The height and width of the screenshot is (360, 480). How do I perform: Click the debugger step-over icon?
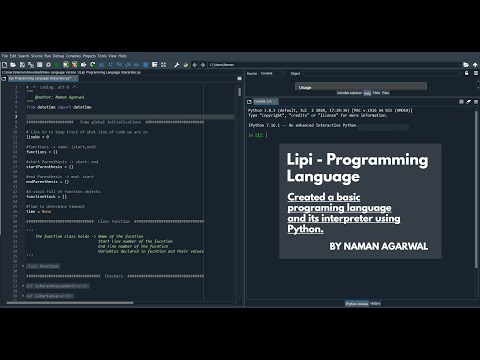110,65
